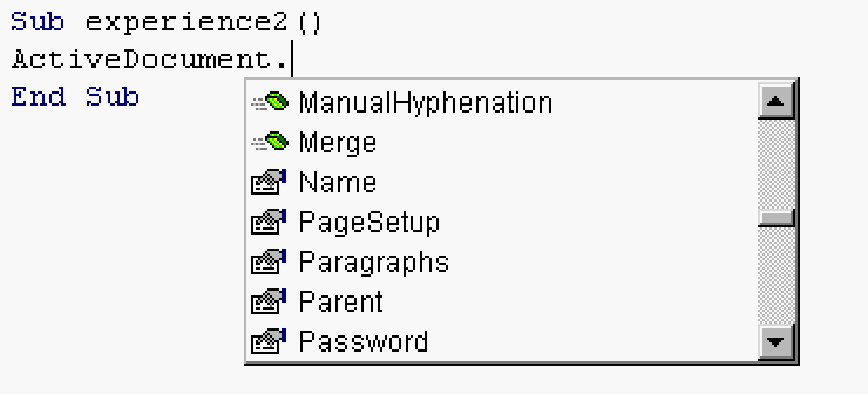Place cursor after ActiveDocument. in code
The width and height of the screenshot is (868, 394).
tap(291, 59)
